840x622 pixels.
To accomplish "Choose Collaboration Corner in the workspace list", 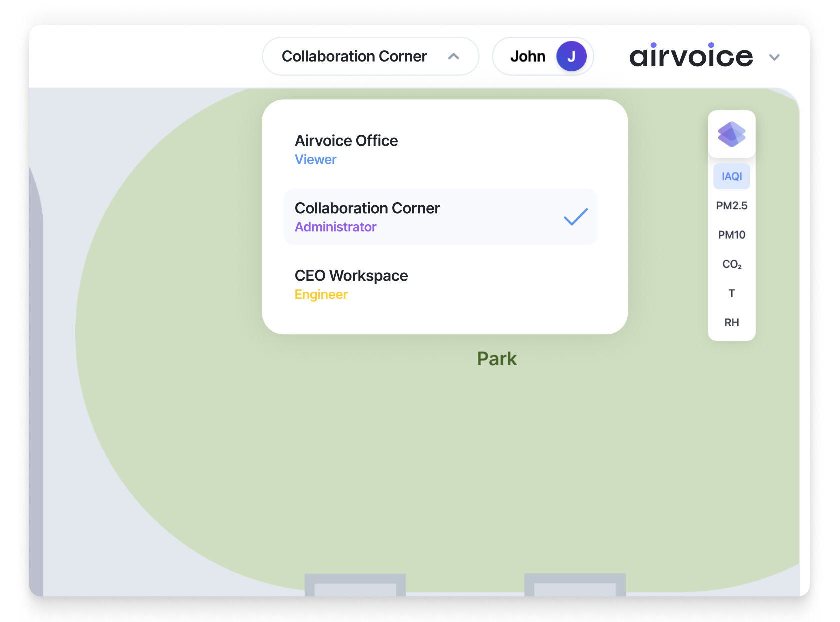I will pyautogui.click(x=440, y=217).
